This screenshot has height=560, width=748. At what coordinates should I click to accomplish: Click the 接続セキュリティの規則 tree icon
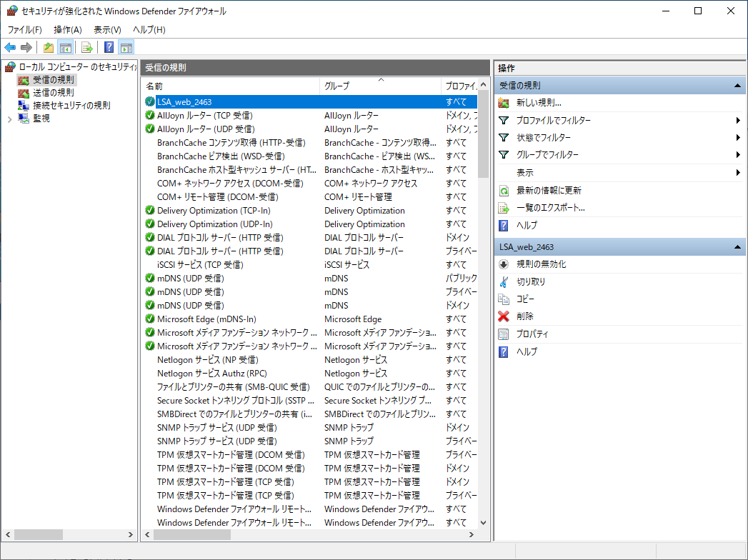(24, 106)
